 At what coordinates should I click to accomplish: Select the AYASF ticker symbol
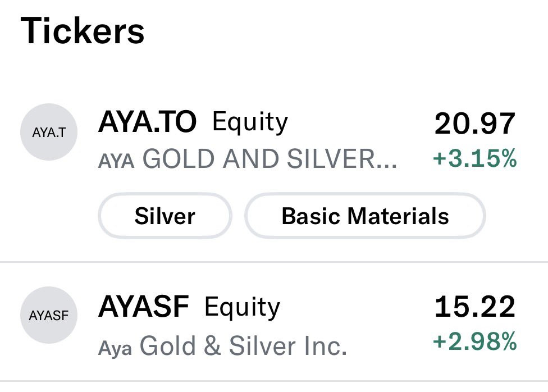click(143, 306)
